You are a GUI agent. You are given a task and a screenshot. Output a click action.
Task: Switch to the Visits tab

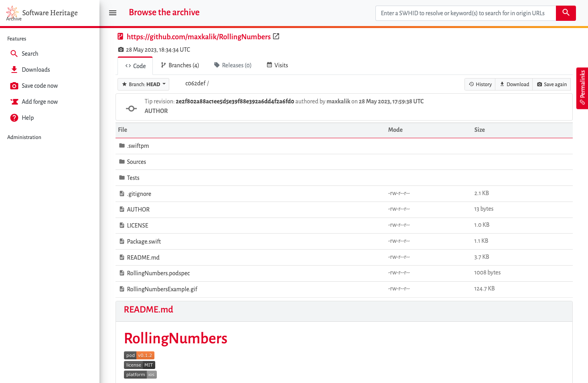[x=278, y=65]
